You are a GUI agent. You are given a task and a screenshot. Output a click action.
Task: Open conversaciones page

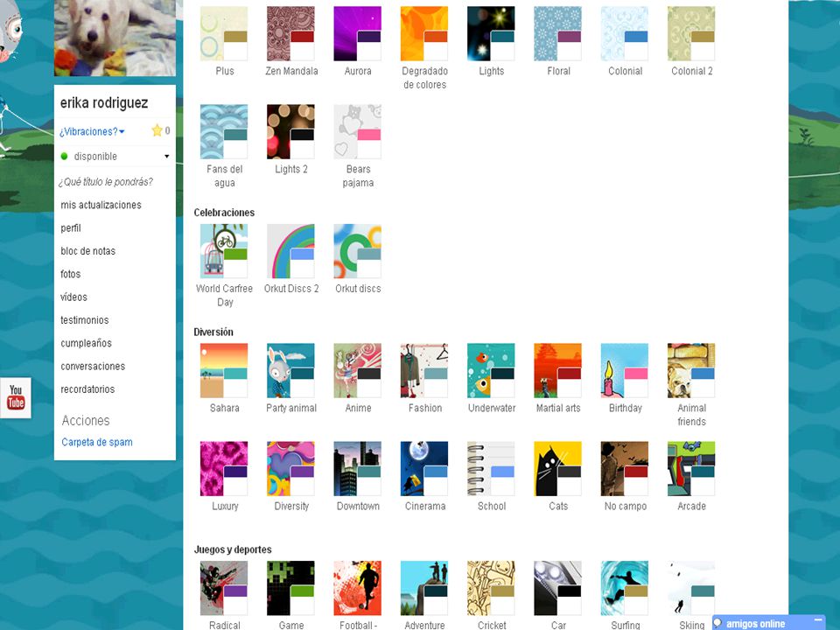tap(93, 367)
